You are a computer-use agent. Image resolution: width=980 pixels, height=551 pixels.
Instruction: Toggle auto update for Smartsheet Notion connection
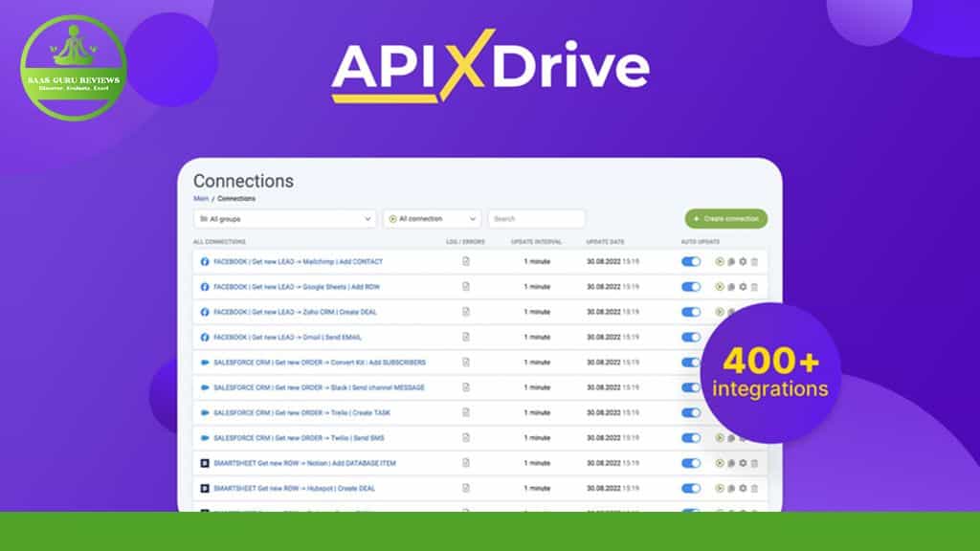tap(691, 463)
